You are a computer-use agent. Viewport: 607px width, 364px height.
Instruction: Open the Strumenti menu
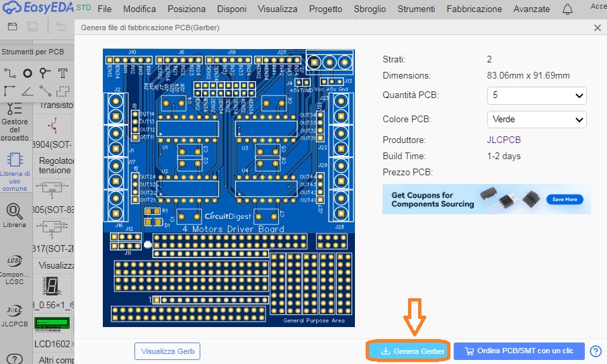coord(416,9)
